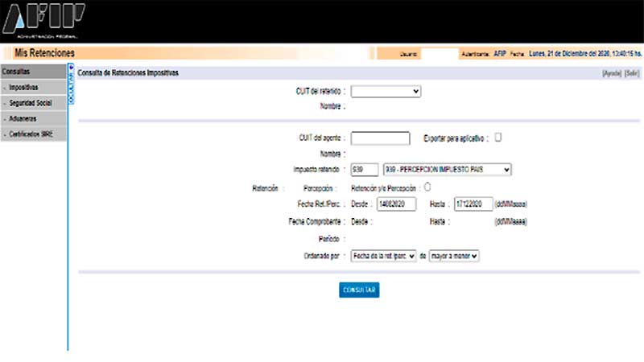Click the Impuesto retenido code field showing 939
Viewport: 644px width, 362px height.
365,170
